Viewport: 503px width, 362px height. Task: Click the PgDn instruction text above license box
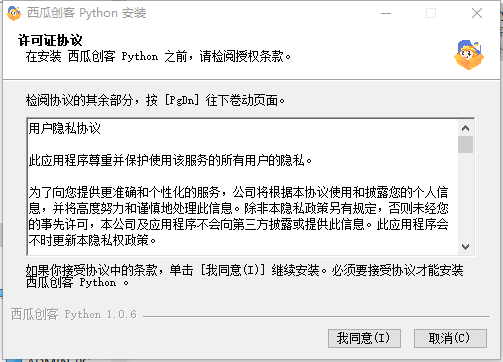point(155,100)
